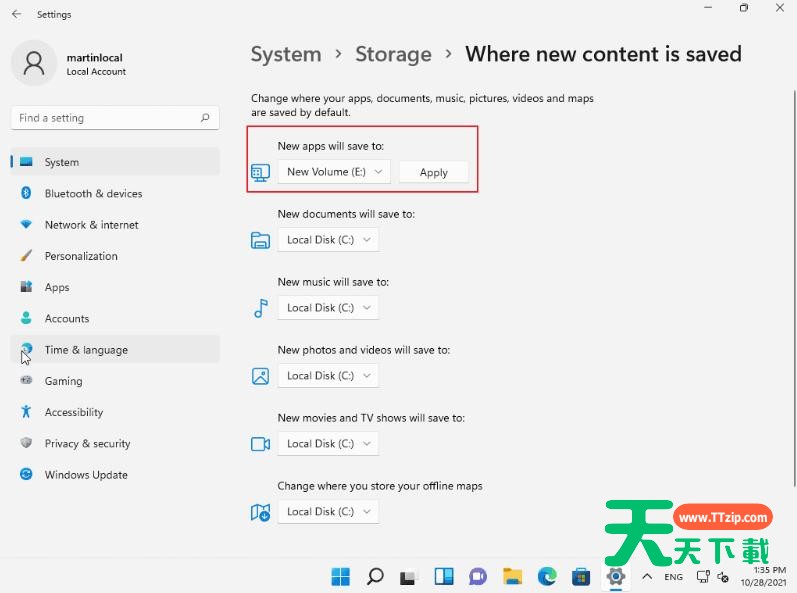Expand the New apps save location dropdown

pos(334,172)
